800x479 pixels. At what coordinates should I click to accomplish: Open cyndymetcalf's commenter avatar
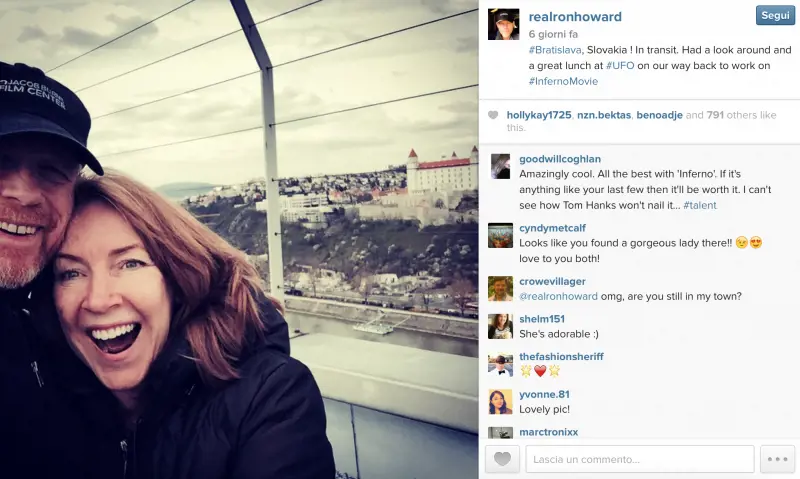500,235
